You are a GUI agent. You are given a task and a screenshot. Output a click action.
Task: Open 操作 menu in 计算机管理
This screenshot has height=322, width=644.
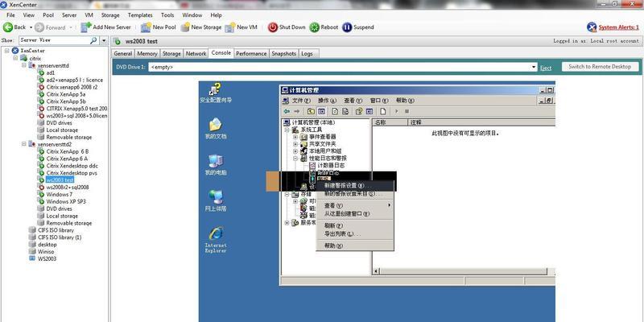click(x=327, y=101)
